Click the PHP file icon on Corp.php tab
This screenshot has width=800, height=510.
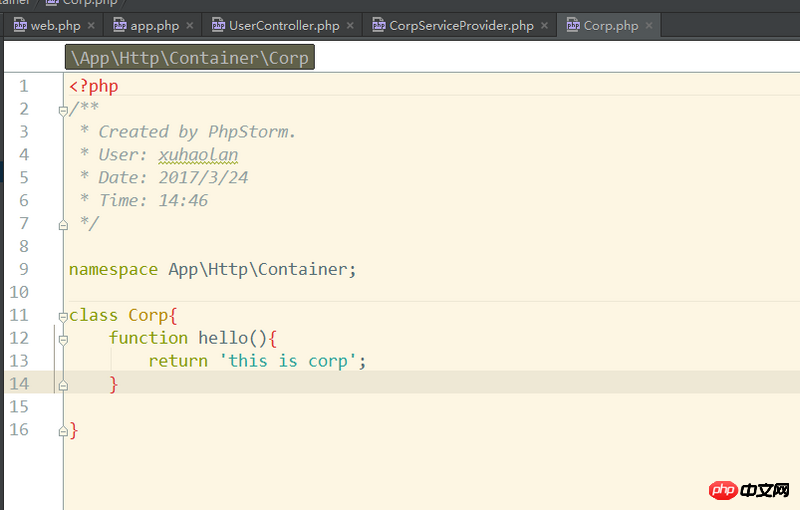coord(573,25)
